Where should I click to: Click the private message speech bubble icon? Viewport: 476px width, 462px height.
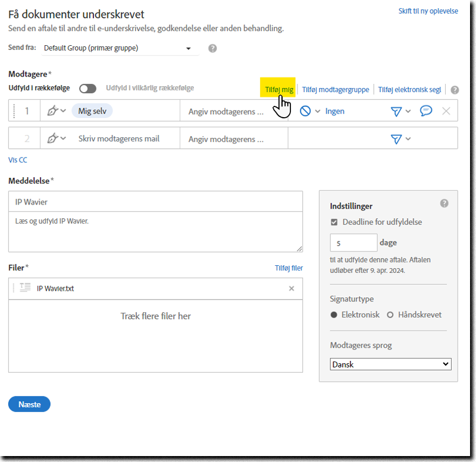pos(426,111)
